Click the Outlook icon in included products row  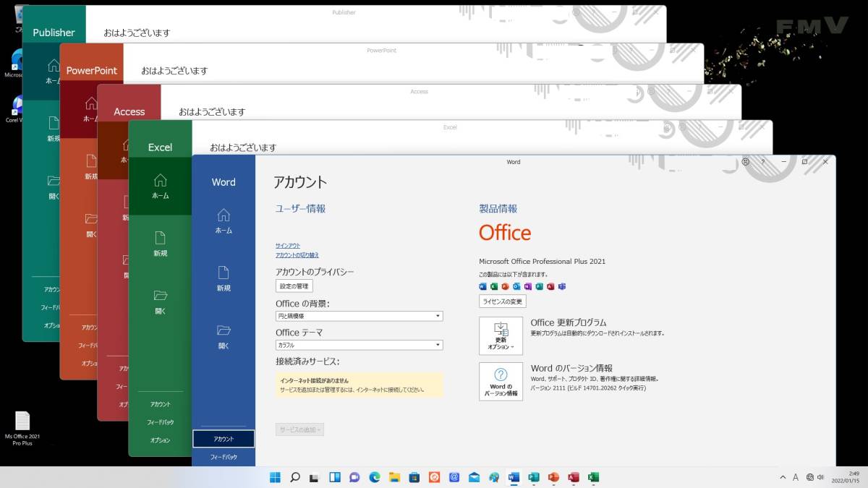click(x=516, y=286)
